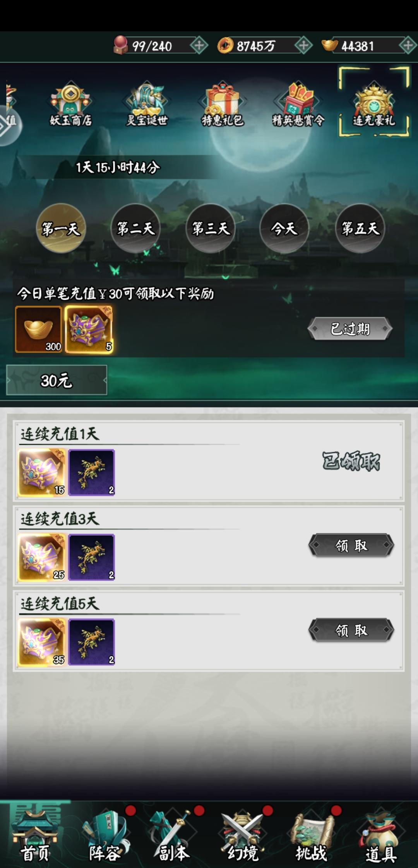This screenshot has height=868, width=418.
Task: Select the 连充豪礼 crown icon
Action: click(x=373, y=103)
